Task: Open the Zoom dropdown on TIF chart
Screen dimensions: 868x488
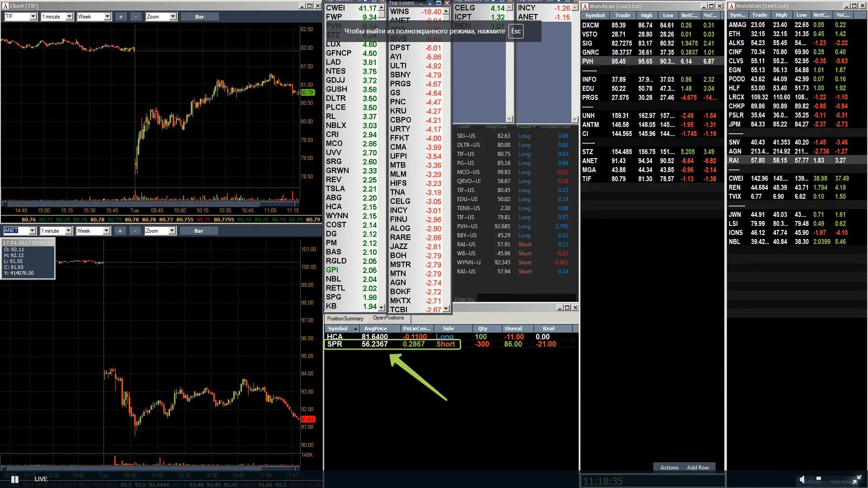Action: [x=173, y=17]
